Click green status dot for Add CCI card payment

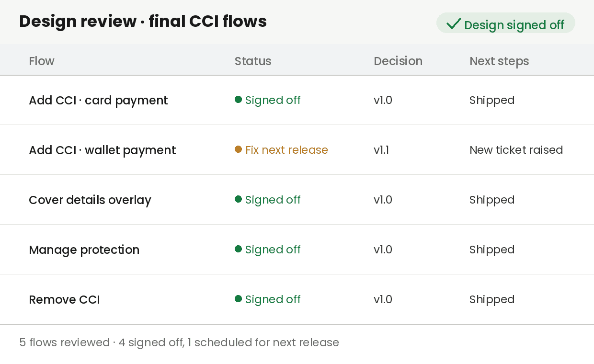click(x=238, y=100)
